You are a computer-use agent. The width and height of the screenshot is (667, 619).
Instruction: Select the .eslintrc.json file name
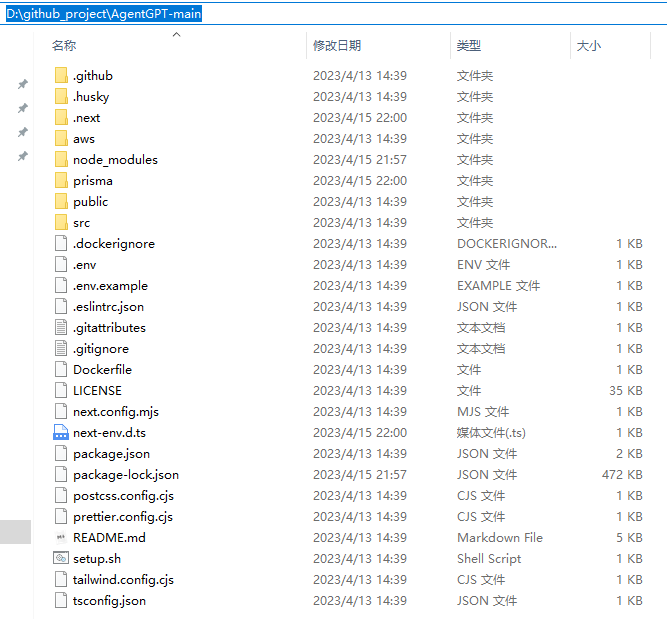[x=108, y=307]
